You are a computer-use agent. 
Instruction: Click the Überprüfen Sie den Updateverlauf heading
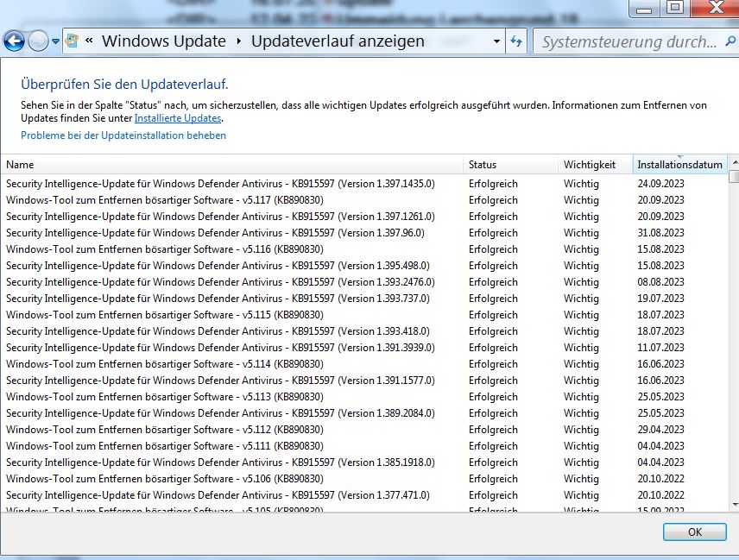click(x=124, y=85)
